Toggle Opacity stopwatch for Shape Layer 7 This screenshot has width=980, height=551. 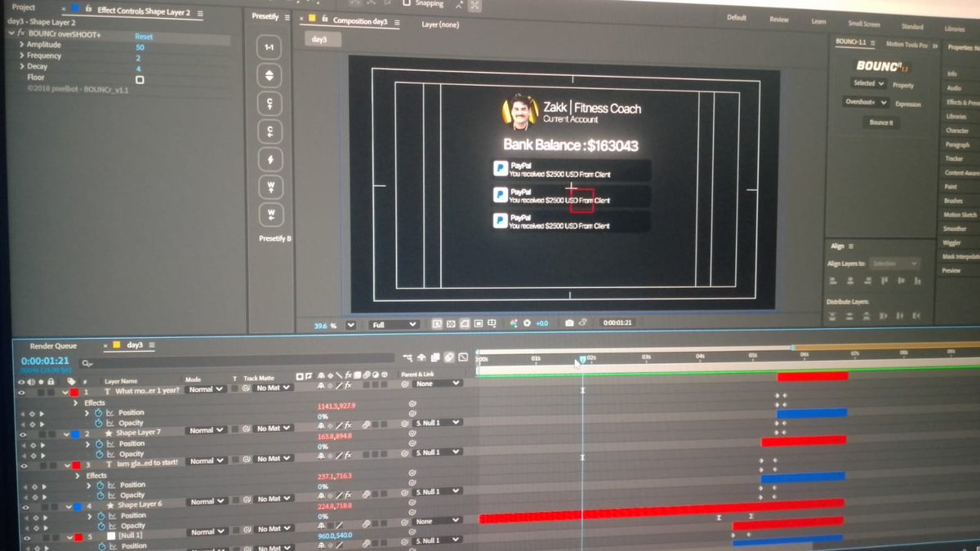(98, 454)
